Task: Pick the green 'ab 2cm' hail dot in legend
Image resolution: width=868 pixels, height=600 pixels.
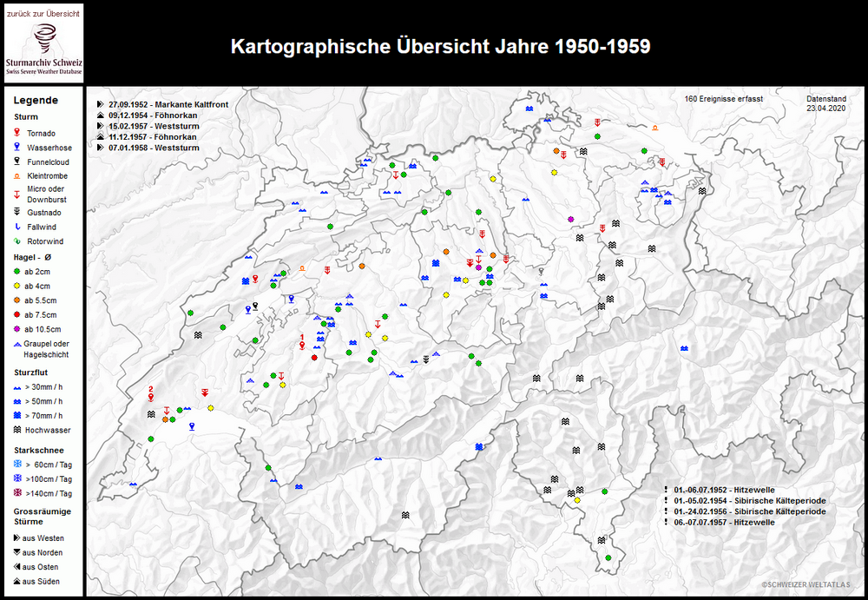Action: pos(17,272)
